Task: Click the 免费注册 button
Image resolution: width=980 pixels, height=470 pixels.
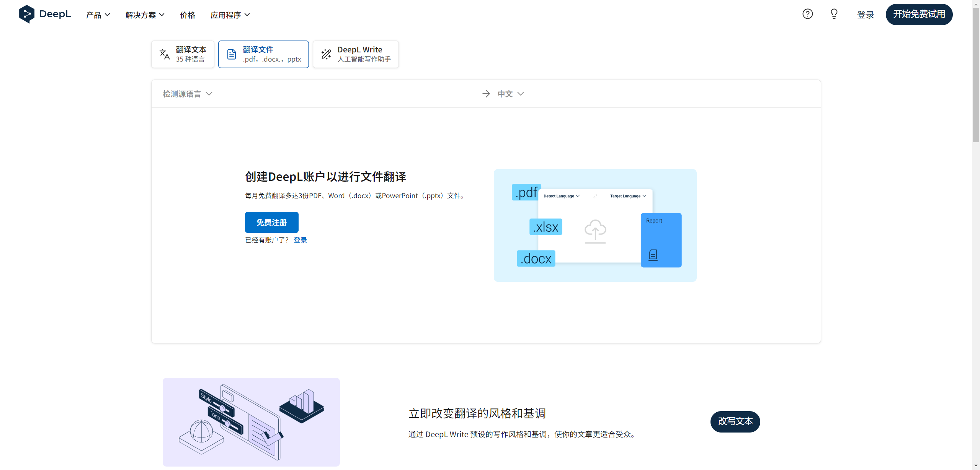Action: click(x=272, y=222)
